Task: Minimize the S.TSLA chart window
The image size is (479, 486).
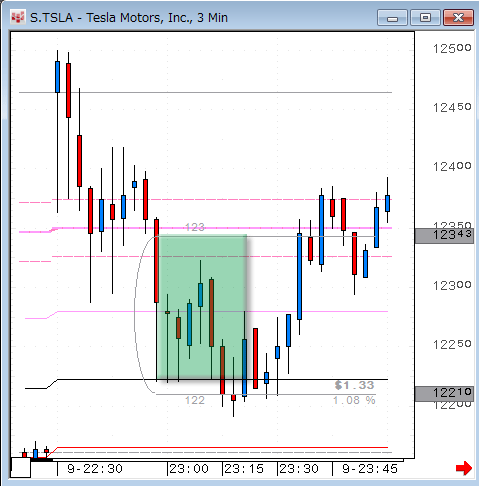Action: point(392,18)
